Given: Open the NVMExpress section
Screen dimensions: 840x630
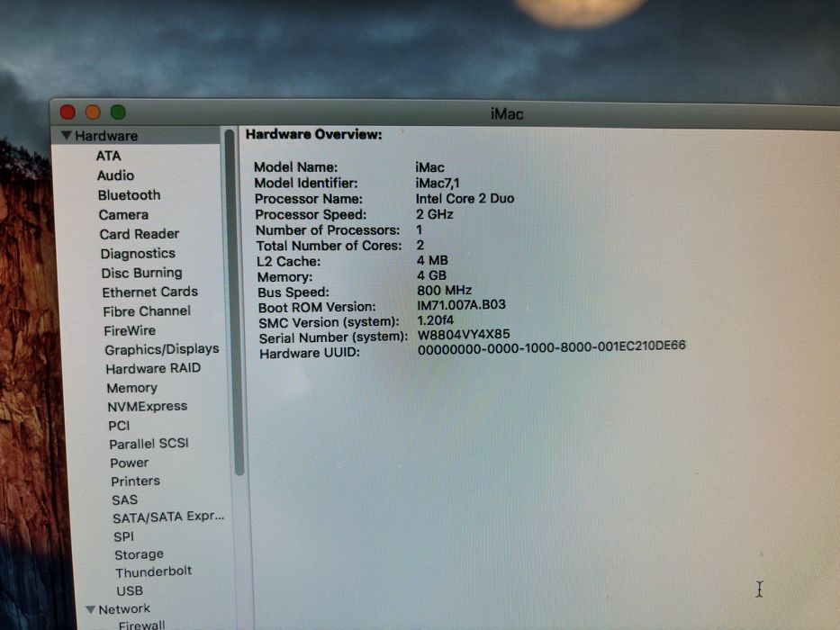Looking at the screenshot, I should 148,407.
